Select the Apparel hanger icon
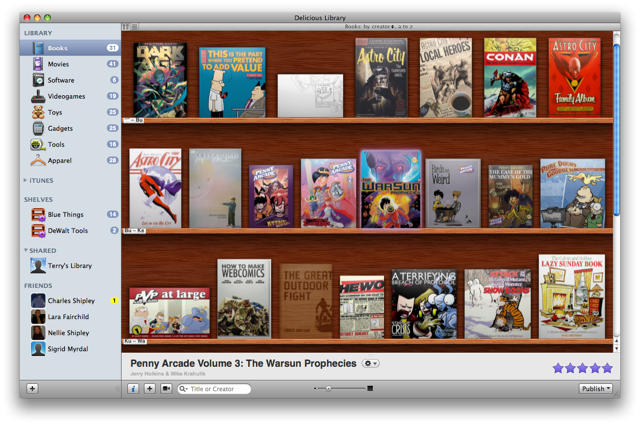This screenshot has height=425, width=640. tap(38, 161)
